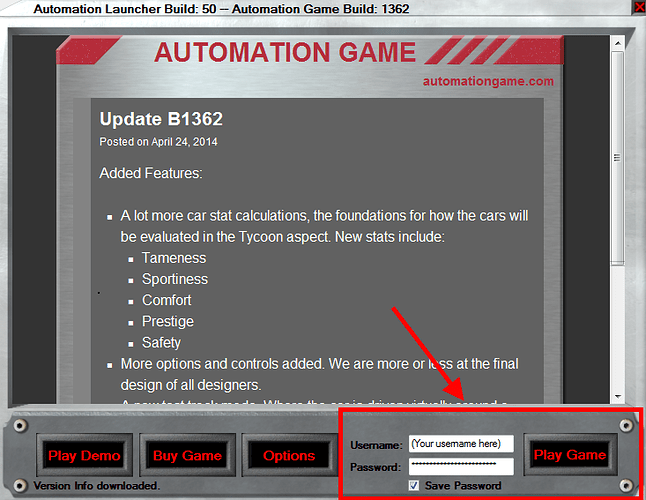Click the Automation Game header logo
This screenshot has width=646, height=500.
[284, 52]
